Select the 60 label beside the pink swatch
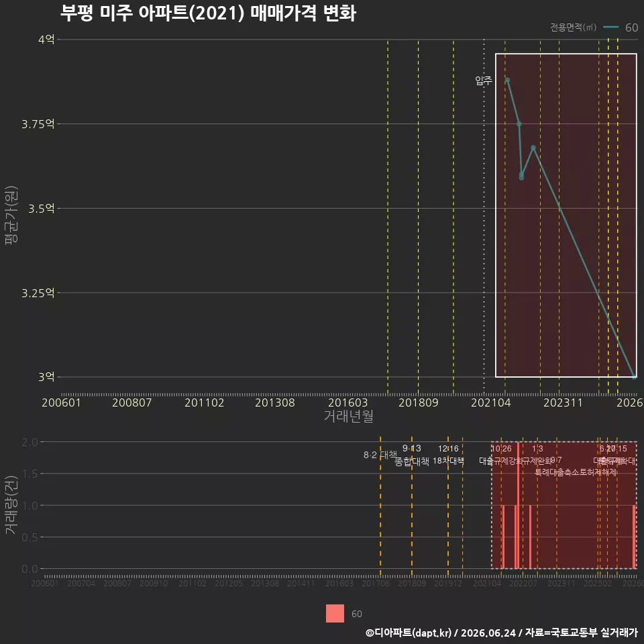644x644 pixels. (x=356, y=614)
